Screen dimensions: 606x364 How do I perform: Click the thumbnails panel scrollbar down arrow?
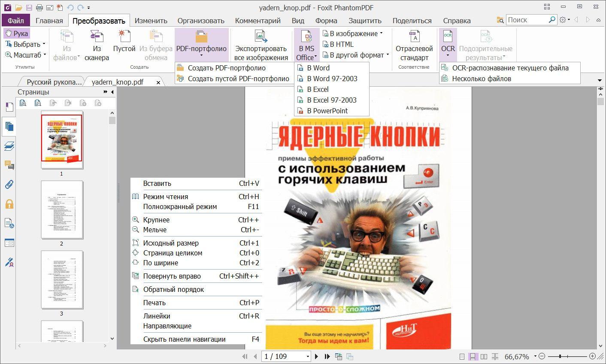(112, 339)
